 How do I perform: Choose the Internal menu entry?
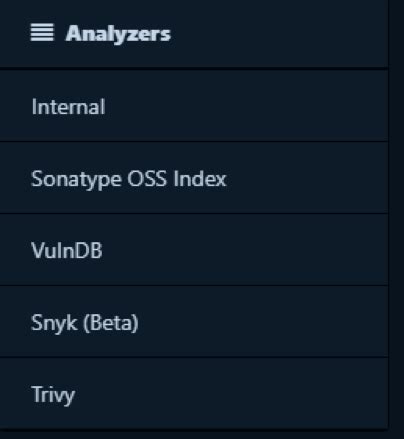click(x=194, y=106)
